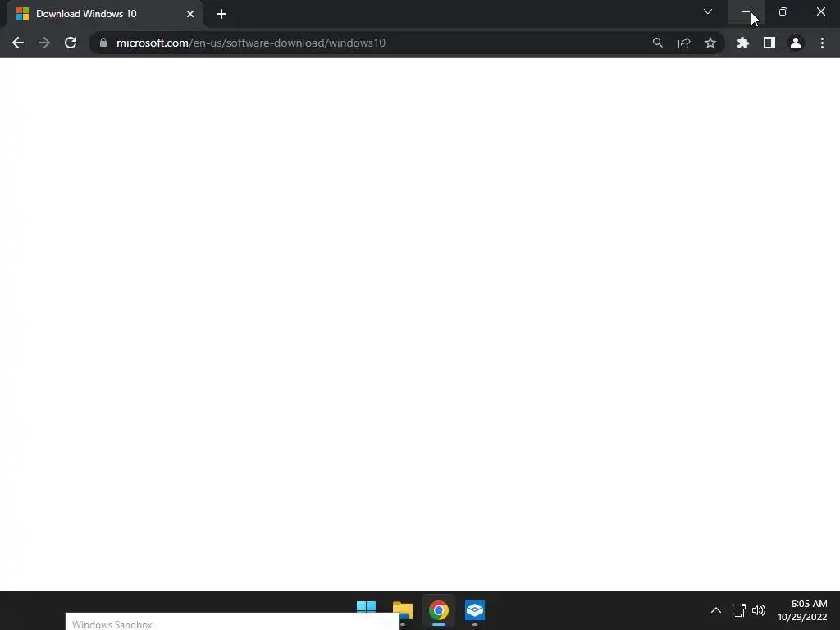The image size is (840, 630).
Task: Open a new tab
Action: 221,14
